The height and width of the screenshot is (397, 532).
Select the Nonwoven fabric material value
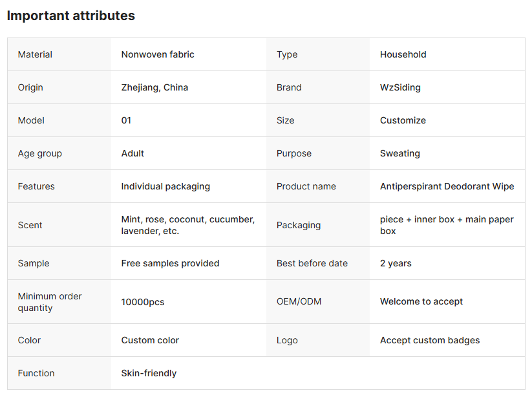point(158,55)
